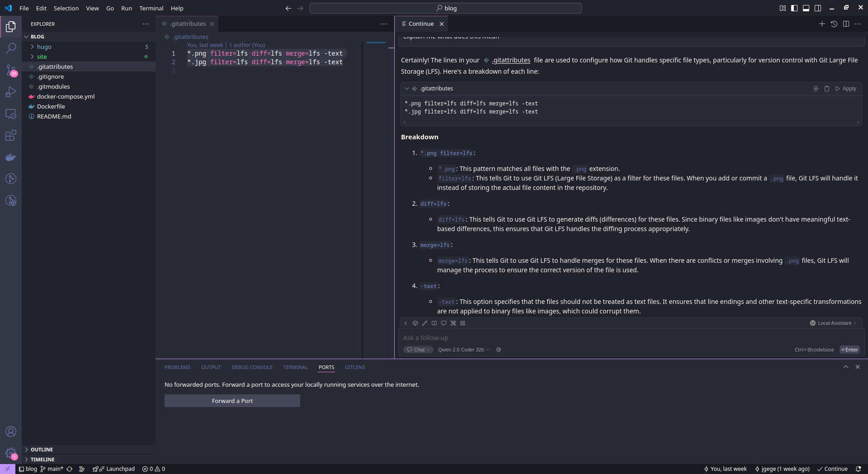Screen dimensions: 868x474
Task: Open the Terminal menu
Action: 151,8
